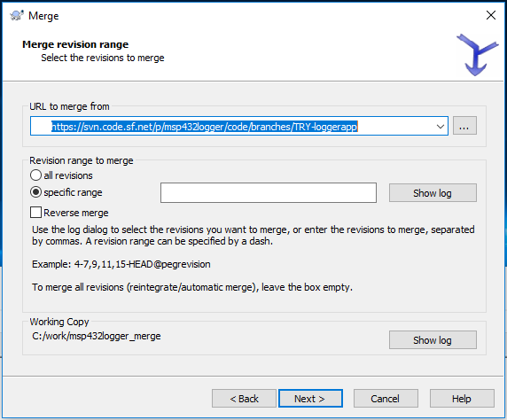Show log for the revision range
Image resolution: width=507 pixels, height=420 pixels.
[x=433, y=193]
